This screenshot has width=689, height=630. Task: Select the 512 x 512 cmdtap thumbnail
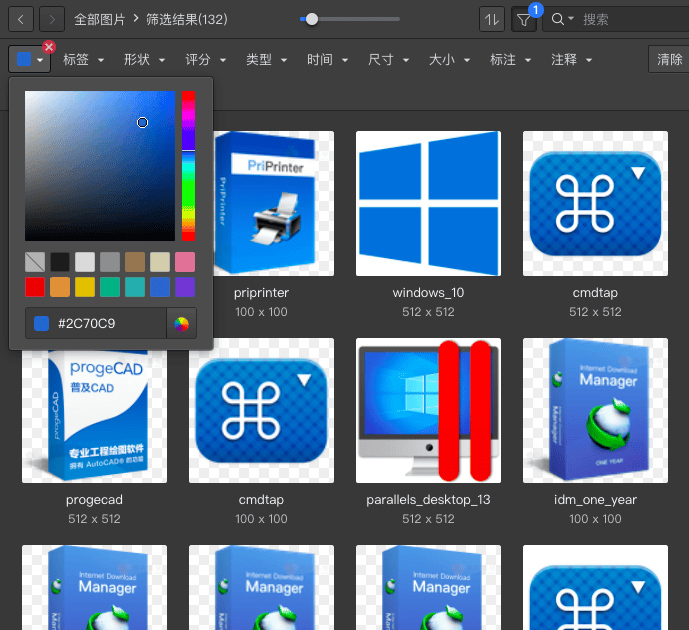(x=595, y=203)
